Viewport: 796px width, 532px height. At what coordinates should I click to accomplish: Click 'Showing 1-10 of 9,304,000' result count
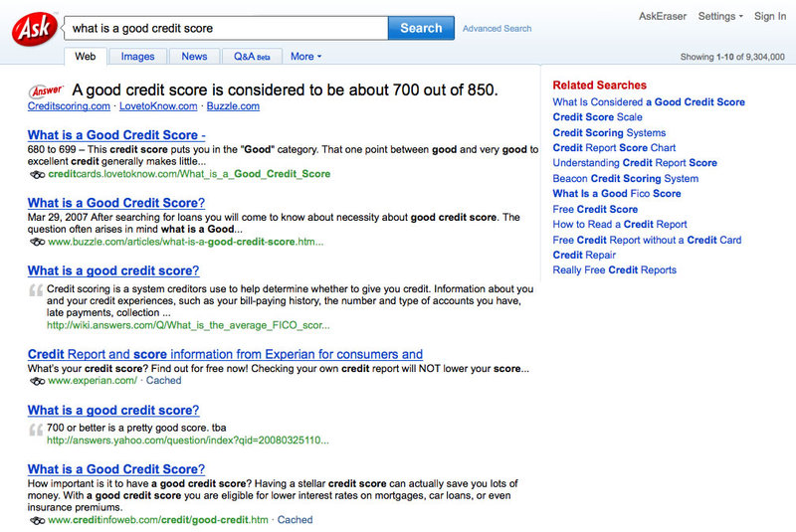732,57
